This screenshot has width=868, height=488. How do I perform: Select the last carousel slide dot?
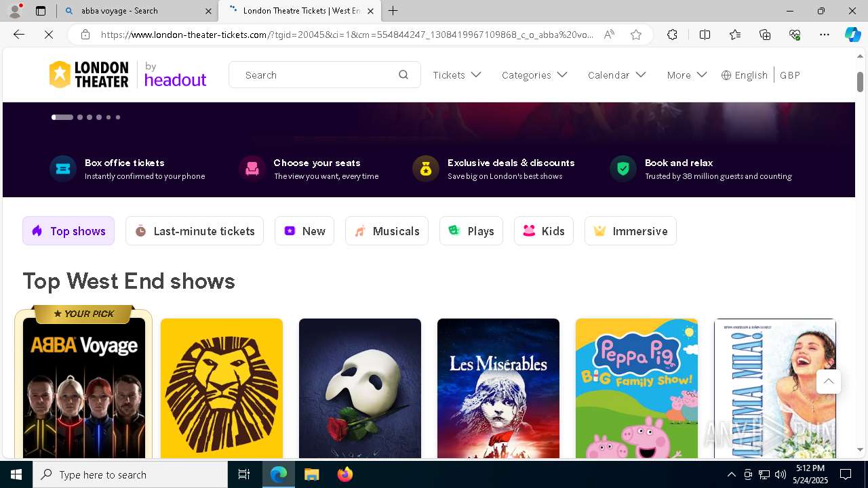(118, 117)
